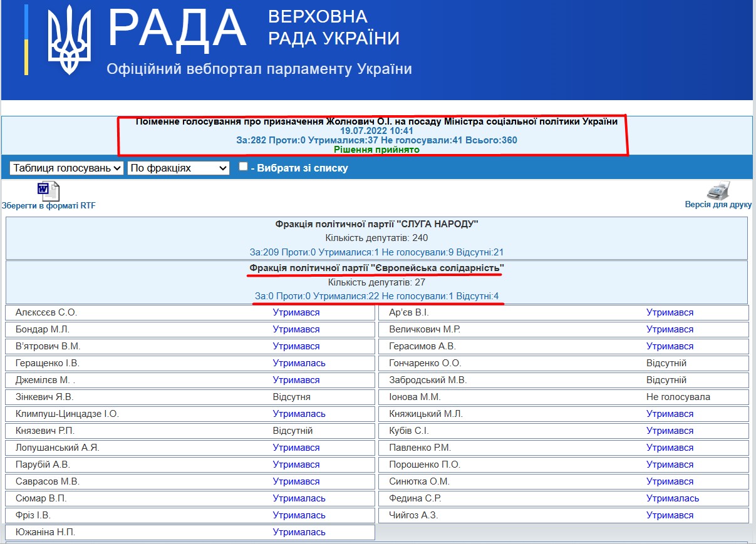Select deputy name 'Федина С.Р.'
The width and height of the screenshot is (756, 544).
(415, 498)
